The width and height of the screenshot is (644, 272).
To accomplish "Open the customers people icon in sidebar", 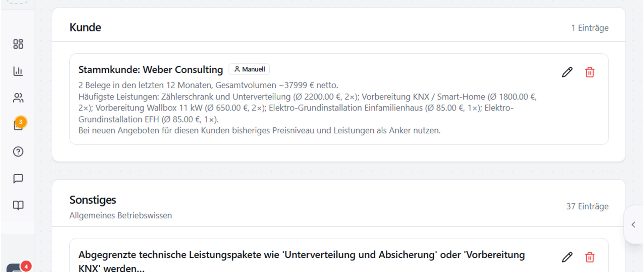I will pyautogui.click(x=18, y=98).
